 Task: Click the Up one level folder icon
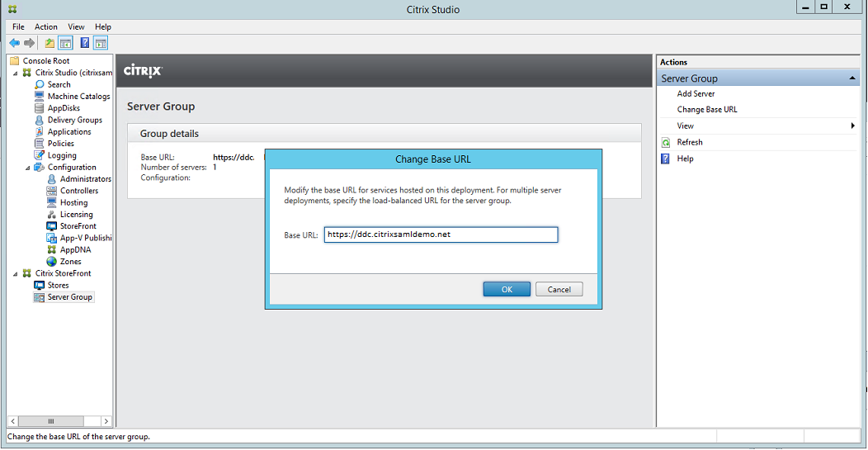pos(50,43)
